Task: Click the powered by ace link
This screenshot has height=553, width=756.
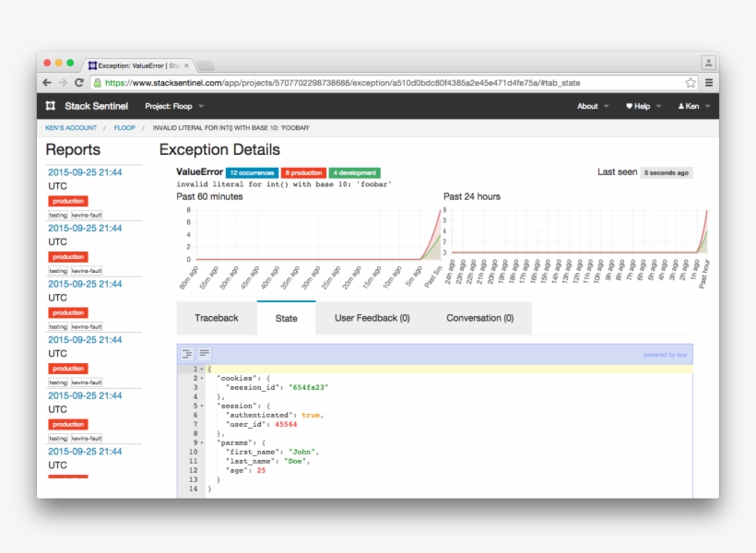Action: tap(665, 355)
